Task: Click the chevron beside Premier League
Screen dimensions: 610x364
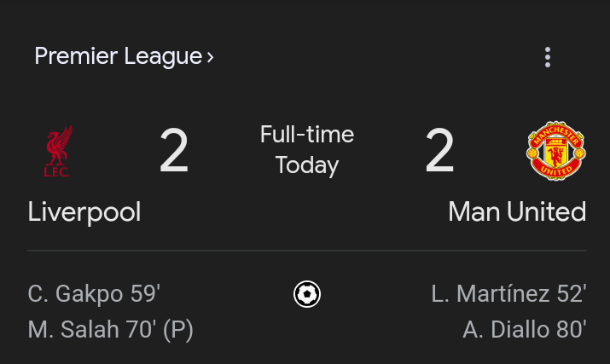Action: click(x=211, y=57)
